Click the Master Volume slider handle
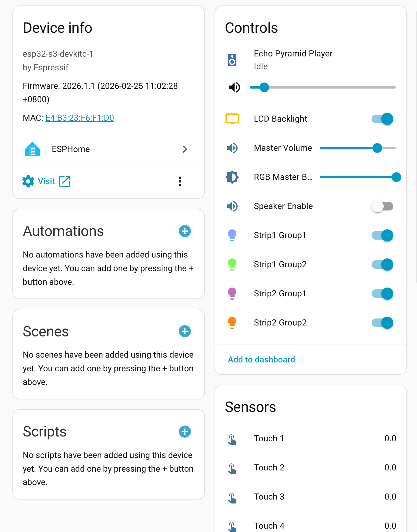The width and height of the screenshot is (417, 532). [x=377, y=148]
